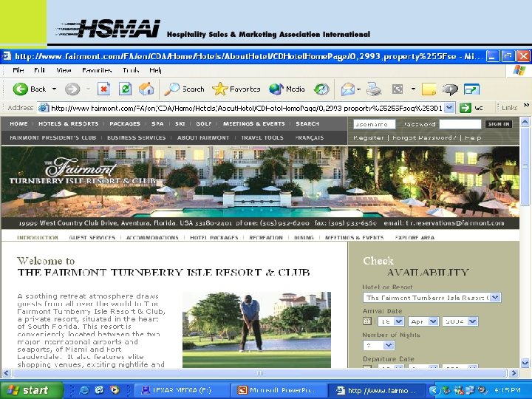532x399 pixels.
Task: Click the SIGN IN button
Action: point(499,124)
